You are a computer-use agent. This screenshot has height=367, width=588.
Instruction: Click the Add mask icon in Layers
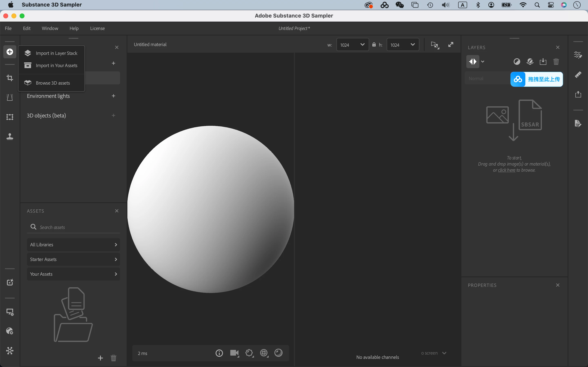coord(517,62)
